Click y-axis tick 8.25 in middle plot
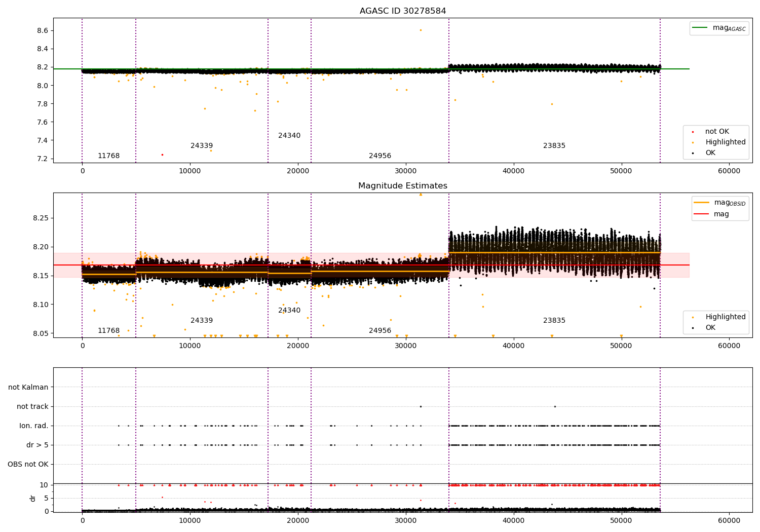The width and height of the screenshot is (760, 532). (41, 218)
